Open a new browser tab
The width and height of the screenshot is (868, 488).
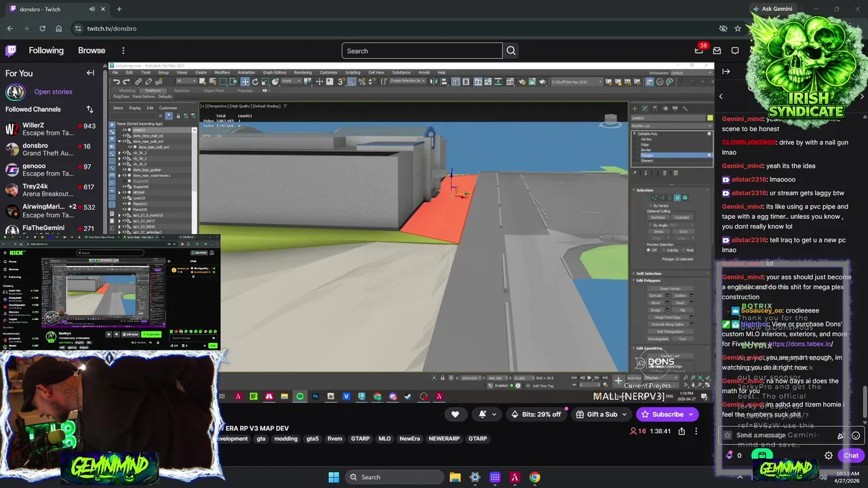coord(119,9)
